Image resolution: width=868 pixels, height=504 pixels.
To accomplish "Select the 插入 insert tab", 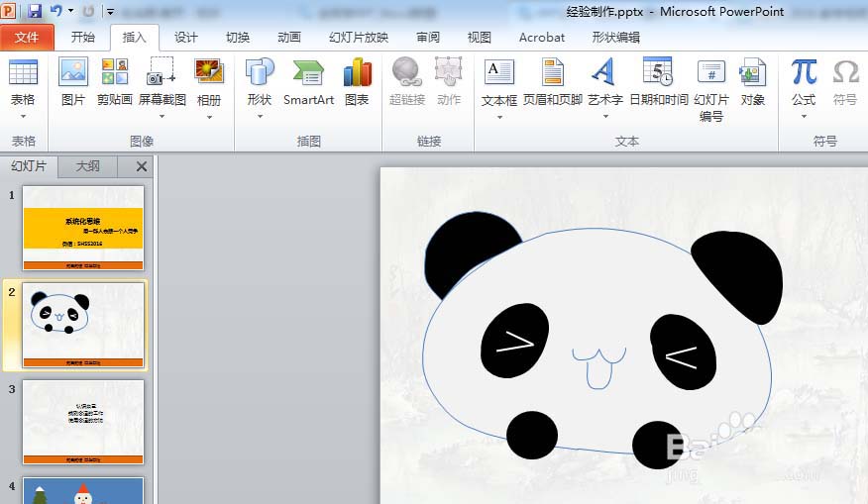I will coord(134,37).
